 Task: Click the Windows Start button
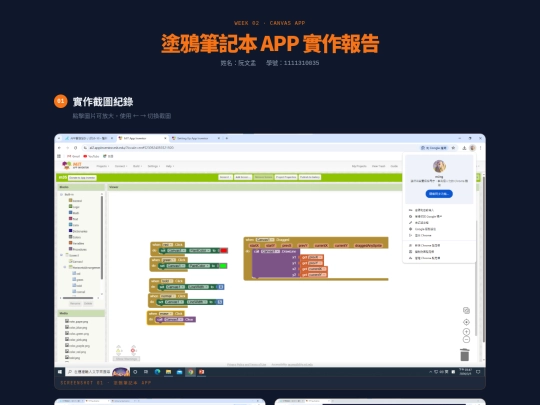coord(60,372)
